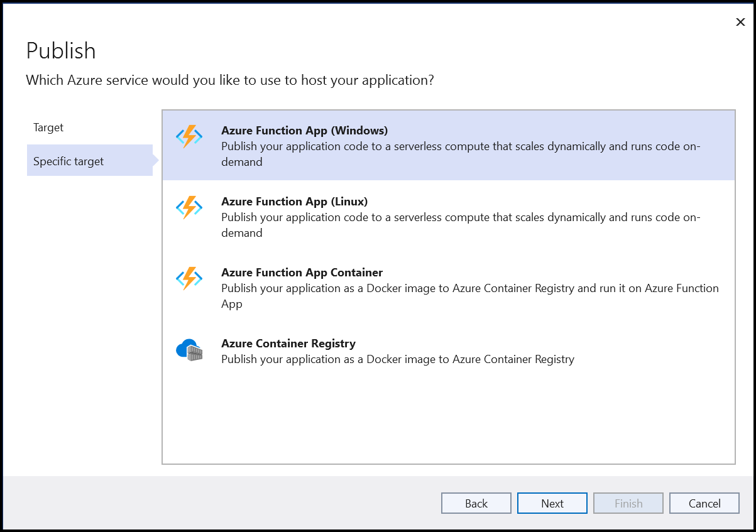This screenshot has width=756, height=532.
Task: Open the Specific target step
Action: pos(68,161)
